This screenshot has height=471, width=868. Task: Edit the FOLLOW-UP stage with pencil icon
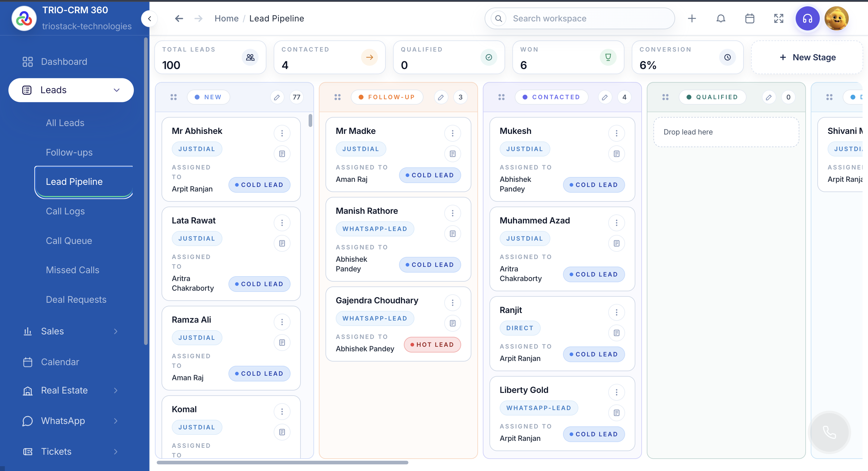tap(441, 97)
